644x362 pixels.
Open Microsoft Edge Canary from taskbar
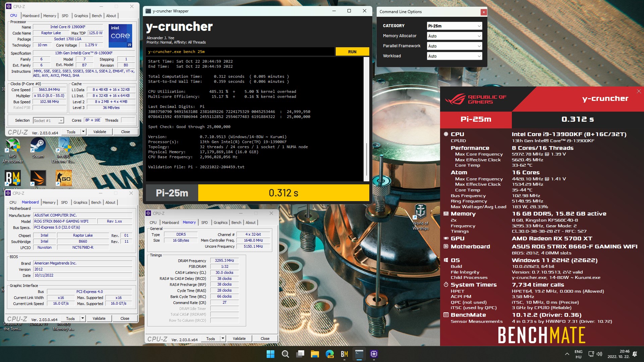pyautogui.click(x=330, y=354)
